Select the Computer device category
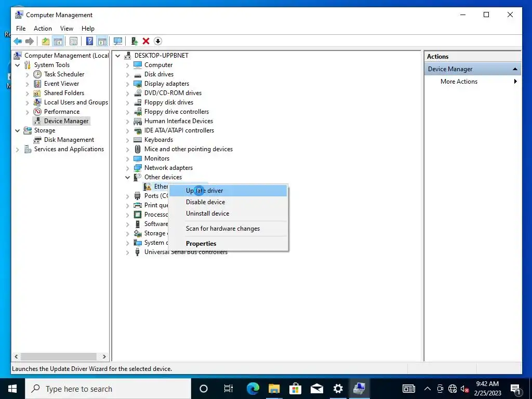 coord(158,65)
